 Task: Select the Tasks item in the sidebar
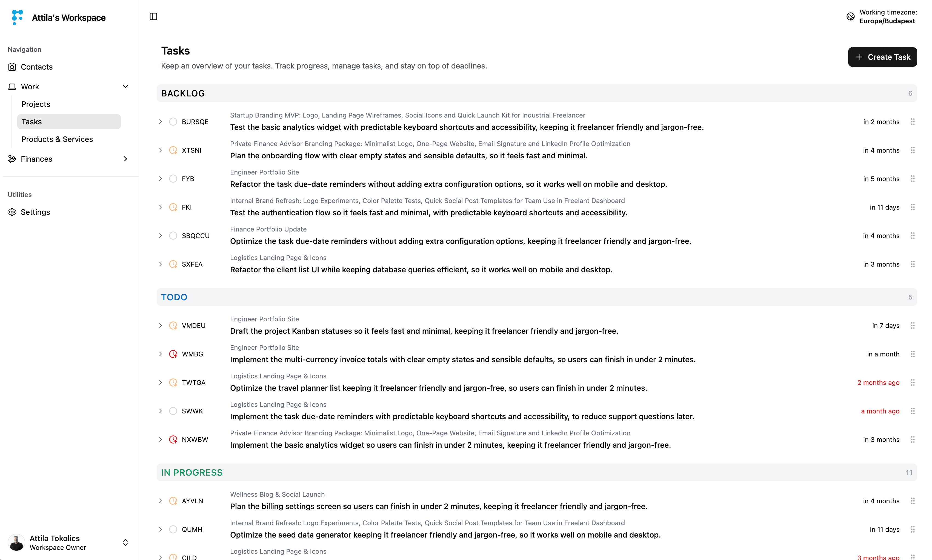click(x=32, y=122)
